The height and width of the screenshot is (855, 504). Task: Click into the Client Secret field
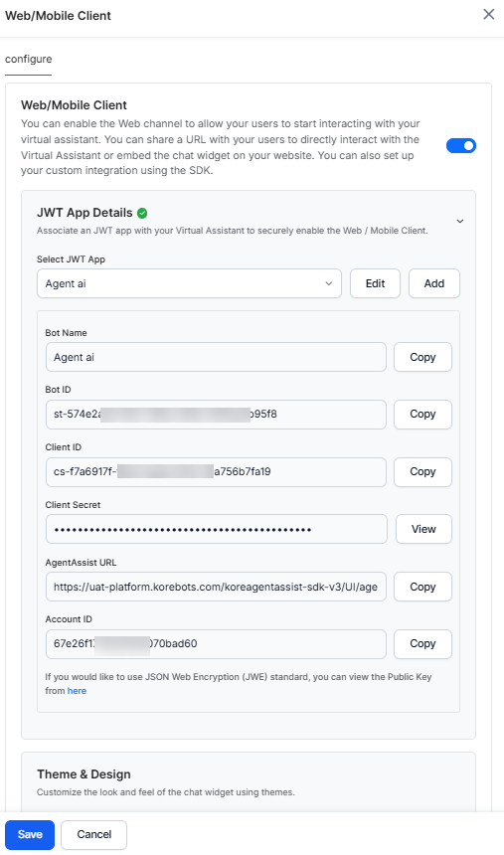217,529
